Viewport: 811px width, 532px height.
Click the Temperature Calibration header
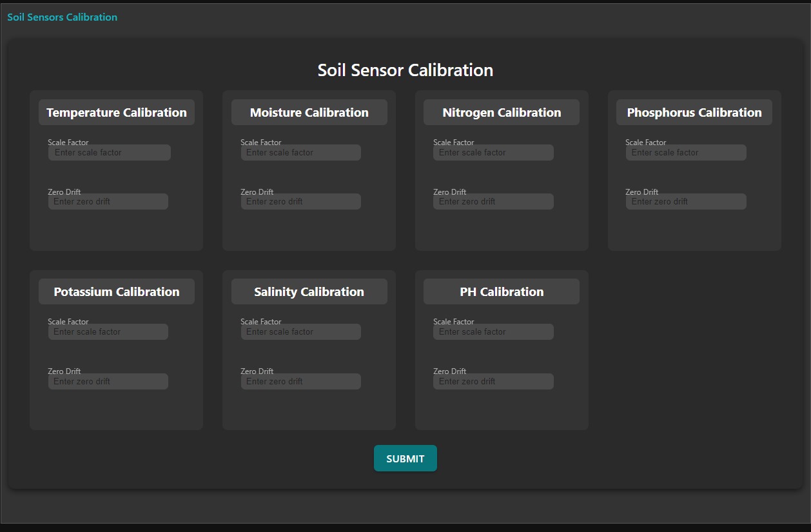(116, 112)
